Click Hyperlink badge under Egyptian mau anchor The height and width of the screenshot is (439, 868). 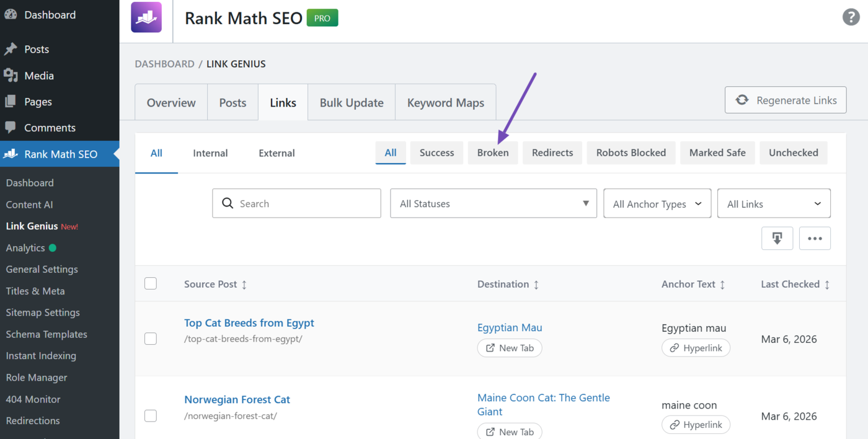[696, 348]
